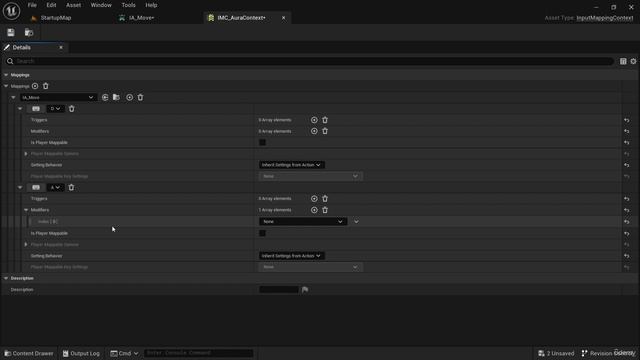Use selected asset arrow icon beside IA_Move
This screenshot has height=360, width=640.
[105, 98]
